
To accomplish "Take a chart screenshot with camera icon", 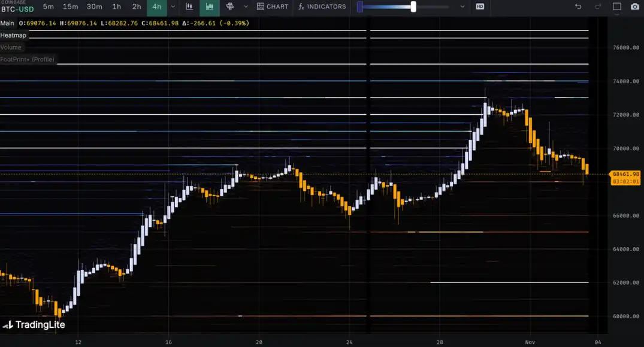I will click(635, 7).
